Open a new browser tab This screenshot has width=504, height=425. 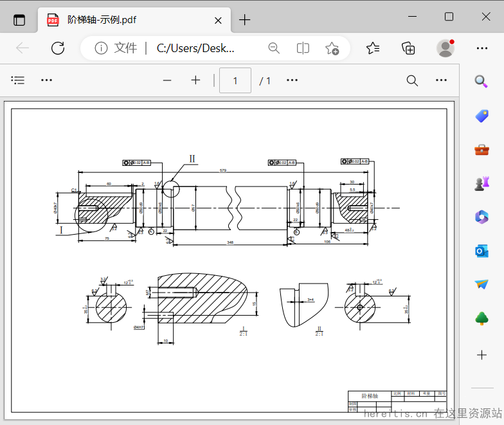tap(244, 20)
